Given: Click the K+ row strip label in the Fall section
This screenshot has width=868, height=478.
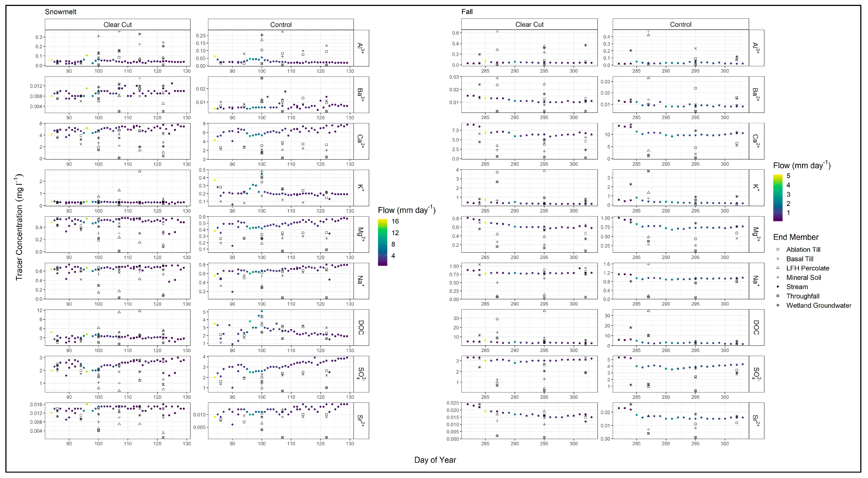Looking at the screenshot, I should tap(756, 188).
